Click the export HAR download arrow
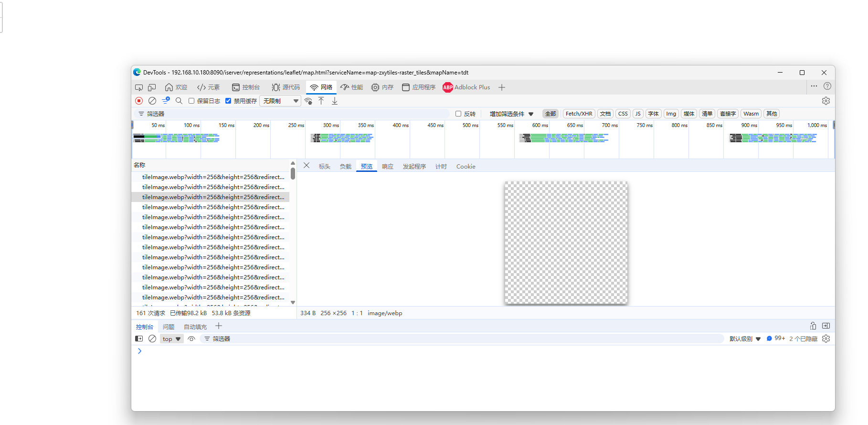This screenshot has height=425, width=868. 335,101
